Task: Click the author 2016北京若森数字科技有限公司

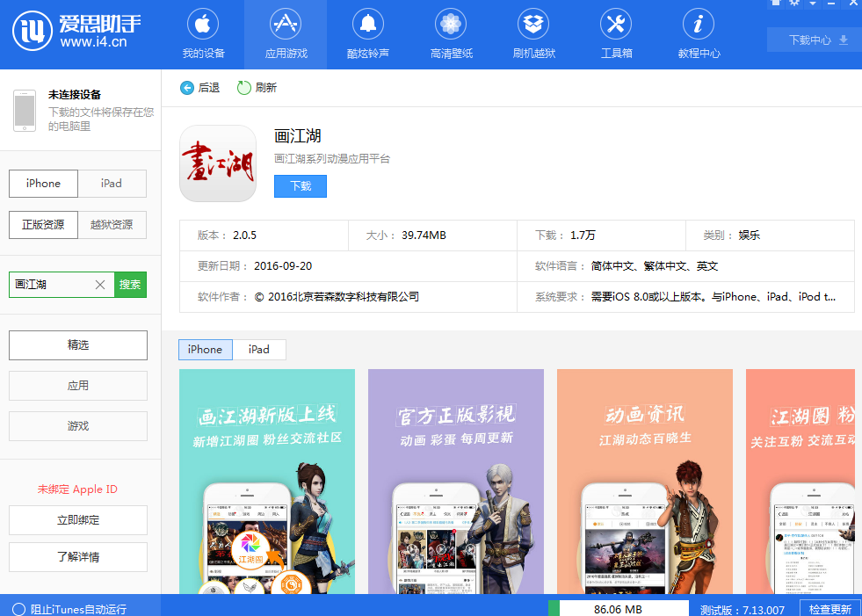Action: (337, 297)
